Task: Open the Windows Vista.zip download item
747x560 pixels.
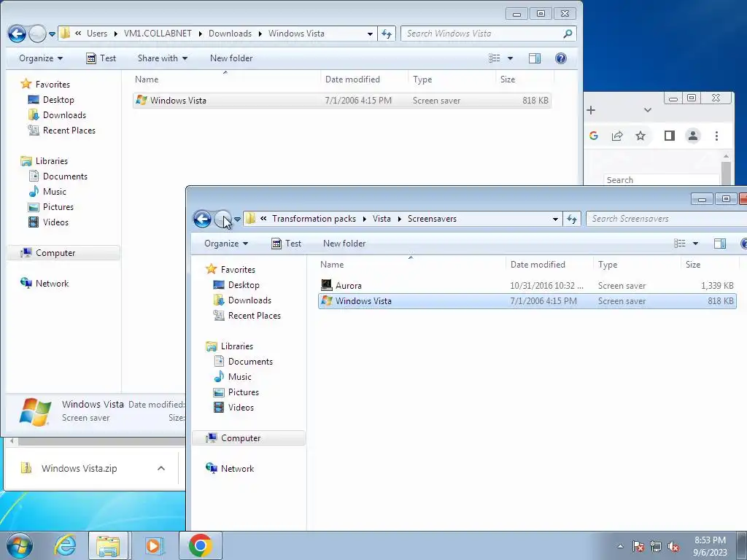Action: 79,469
